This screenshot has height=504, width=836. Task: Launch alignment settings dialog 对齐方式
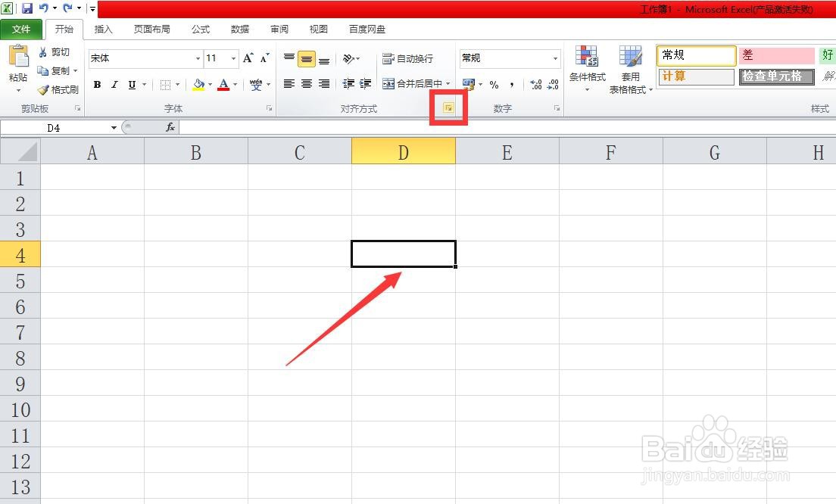(x=448, y=108)
